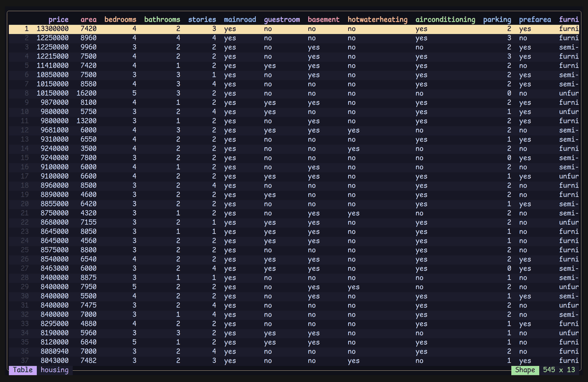The width and height of the screenshot is (588, 382).
Task: Click the "price" column header
Action: [58, 20]
